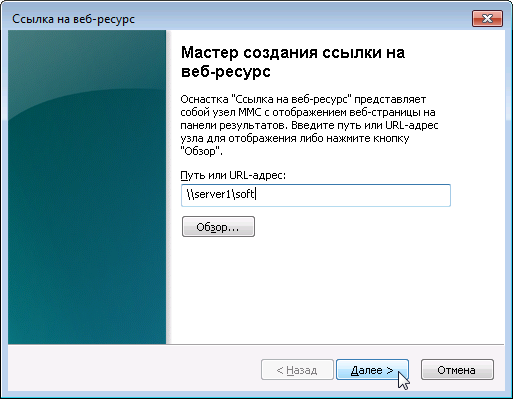The width and height of the screenshot is (513, 399).
Task: Focus the Путь или URL-адрес input field
Action: pyautogui.click(x=316, y=195)
